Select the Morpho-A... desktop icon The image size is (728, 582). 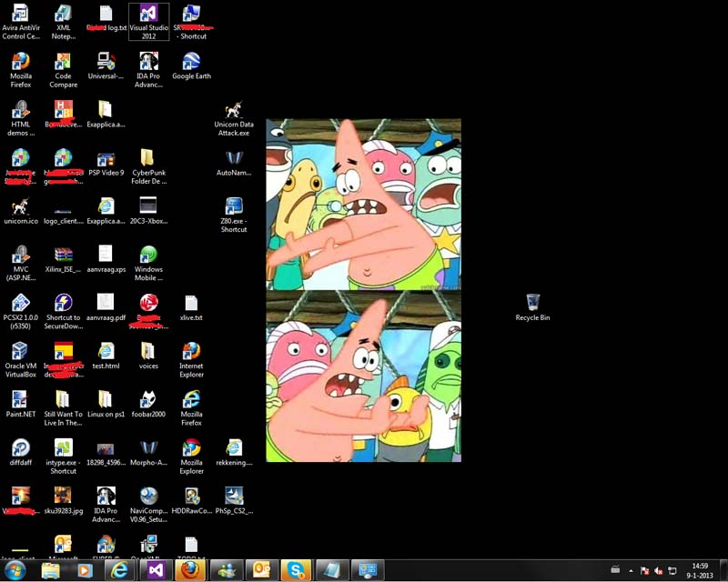click(149, 452)
